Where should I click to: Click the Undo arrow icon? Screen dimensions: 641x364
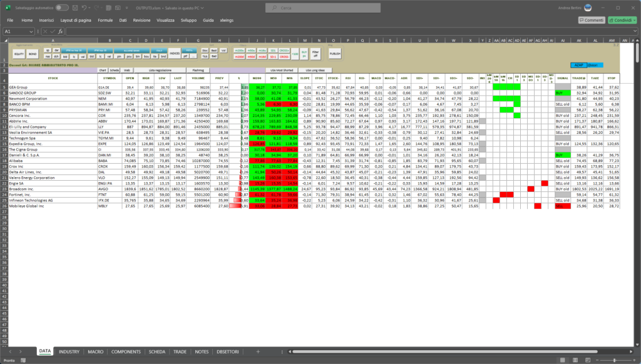pos(85,8)
